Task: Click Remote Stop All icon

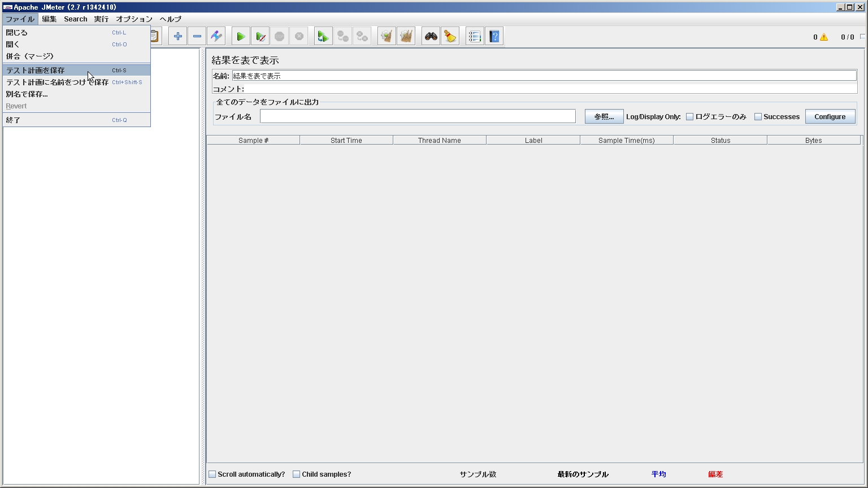Action: (342, 37)
